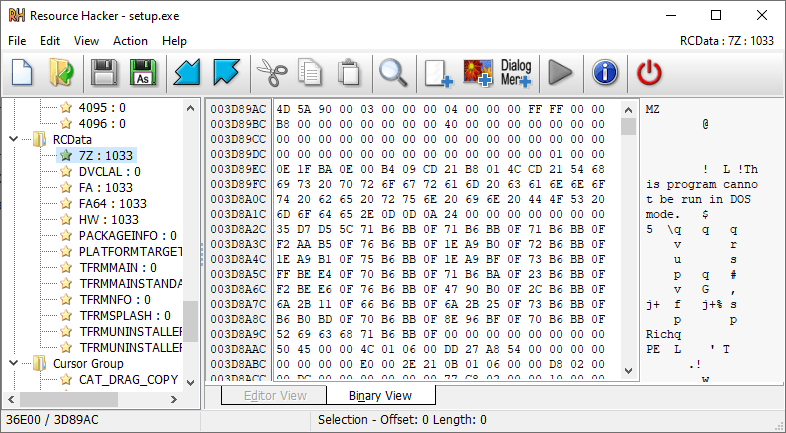Click the RCData folder icon
786x433 pixels.
40,139
